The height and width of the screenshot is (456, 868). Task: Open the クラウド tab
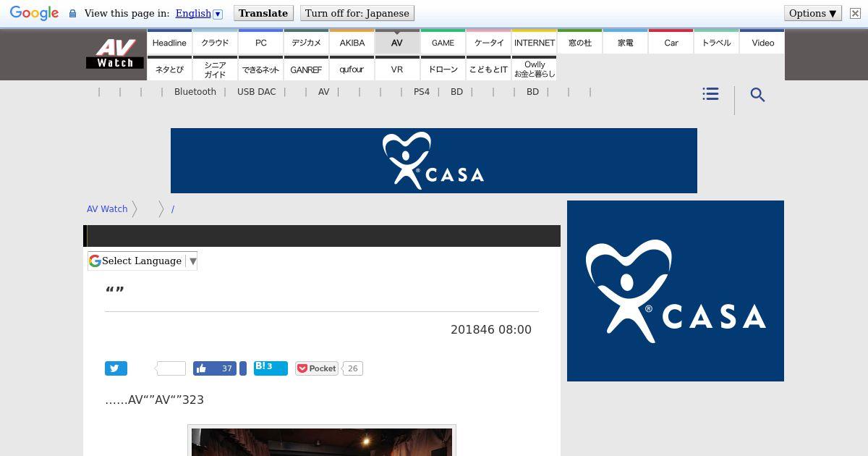(x=215, y=42)
